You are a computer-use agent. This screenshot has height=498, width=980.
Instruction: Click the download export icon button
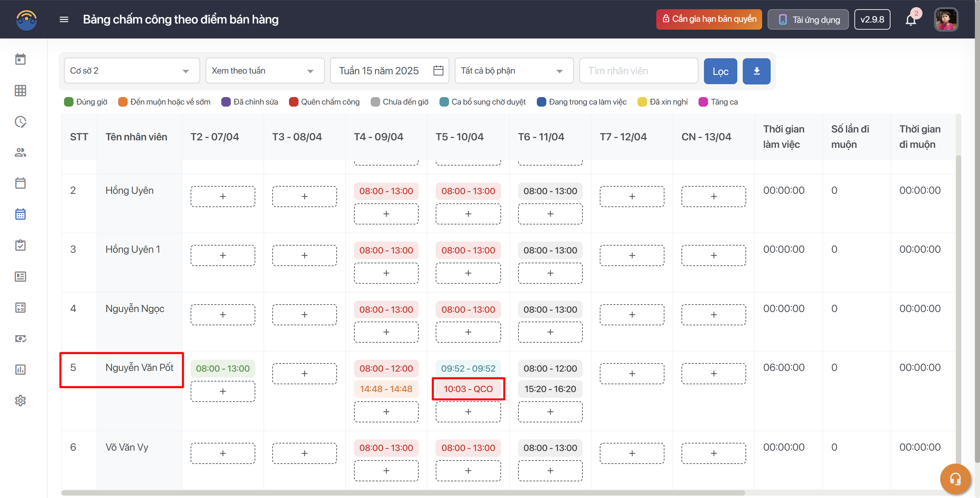point(756,71)
